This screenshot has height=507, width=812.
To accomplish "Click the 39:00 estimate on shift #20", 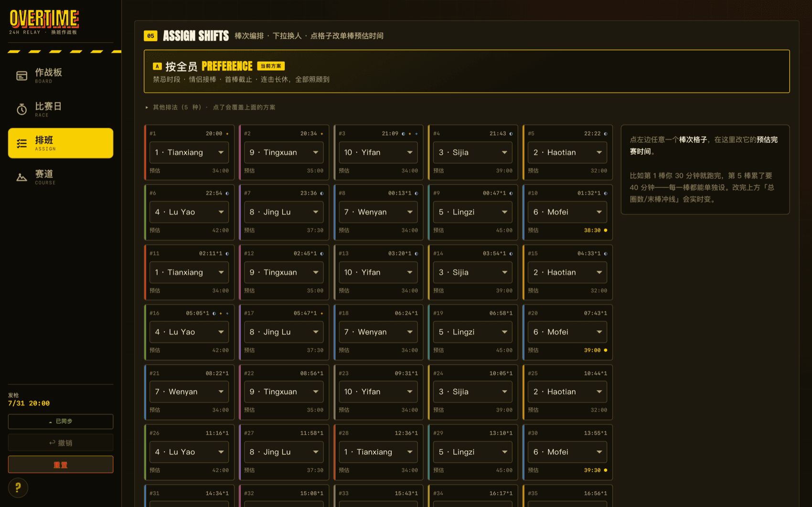I will point(592,350).
